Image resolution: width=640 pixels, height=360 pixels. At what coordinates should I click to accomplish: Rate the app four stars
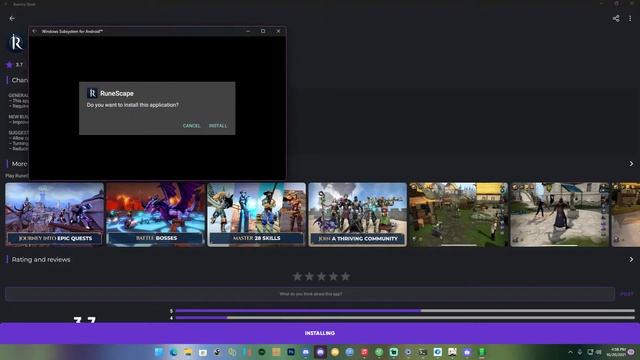coord(333,276)
